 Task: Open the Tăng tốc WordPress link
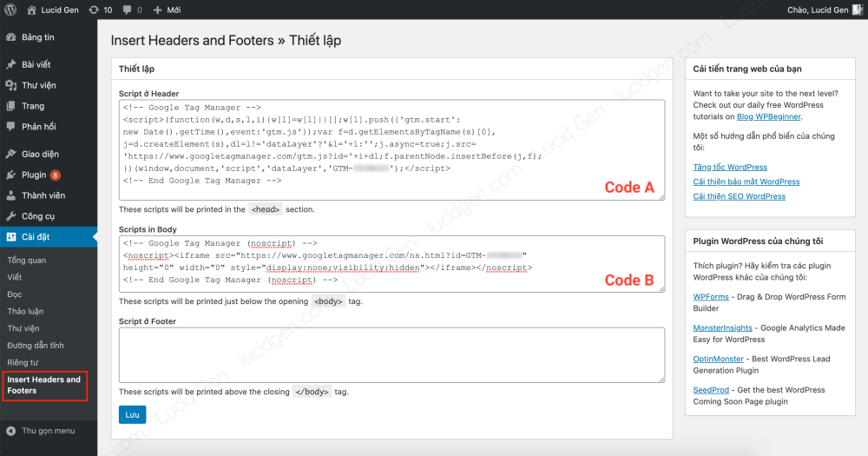(730, 167)
